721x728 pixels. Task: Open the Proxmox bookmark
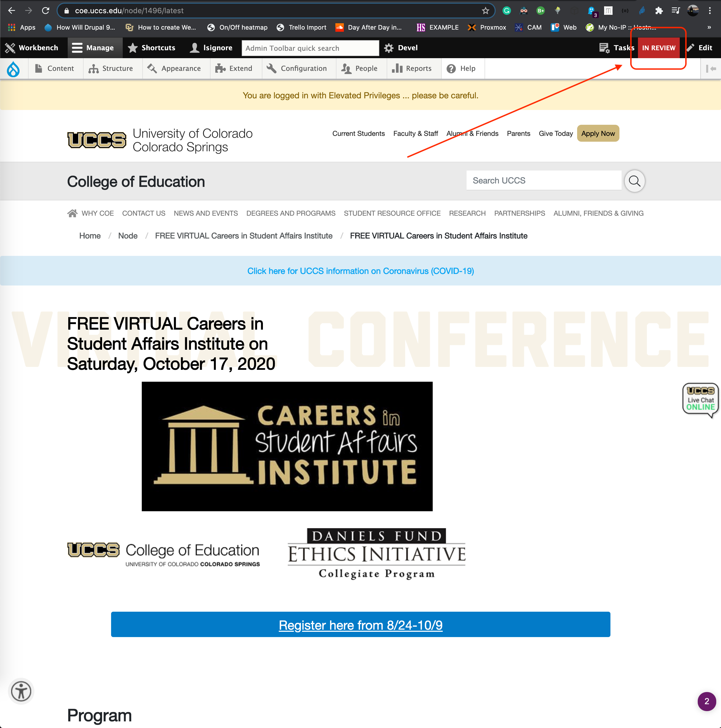pyautogui.click(x=487, y=27)
